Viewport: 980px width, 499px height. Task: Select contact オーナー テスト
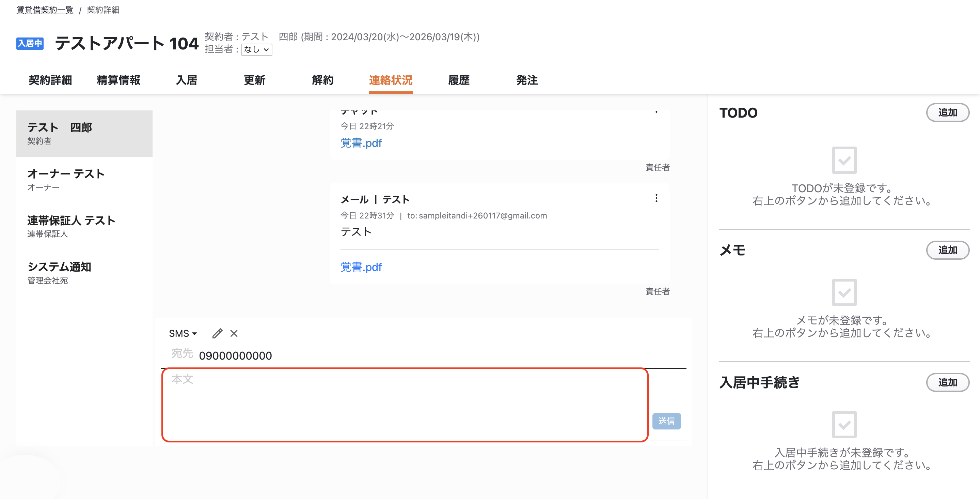coord(84,180)
